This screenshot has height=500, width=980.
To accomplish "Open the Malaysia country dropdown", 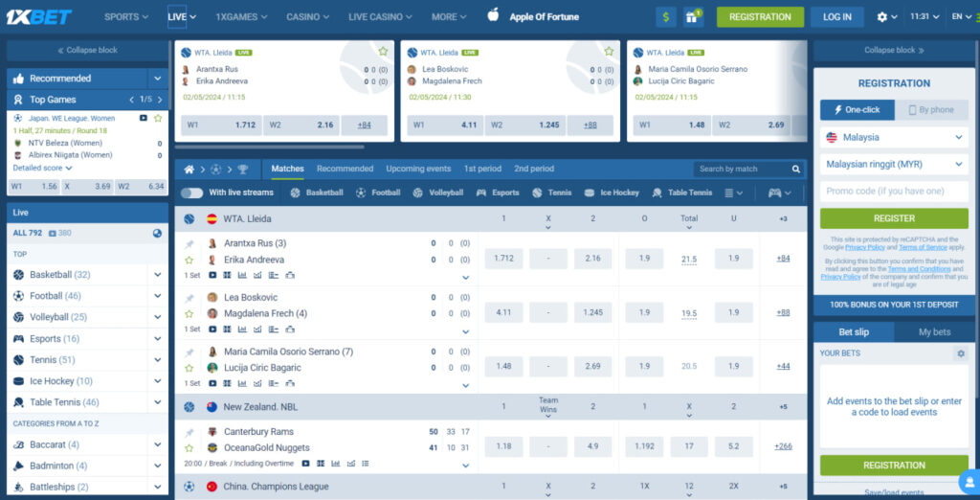I will coord(894,137).
